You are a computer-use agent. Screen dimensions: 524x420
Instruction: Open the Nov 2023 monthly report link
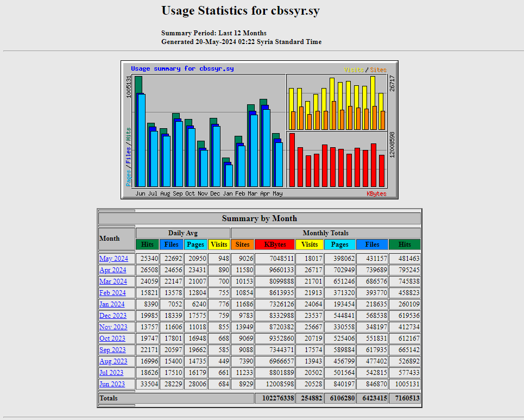(113, 327)
